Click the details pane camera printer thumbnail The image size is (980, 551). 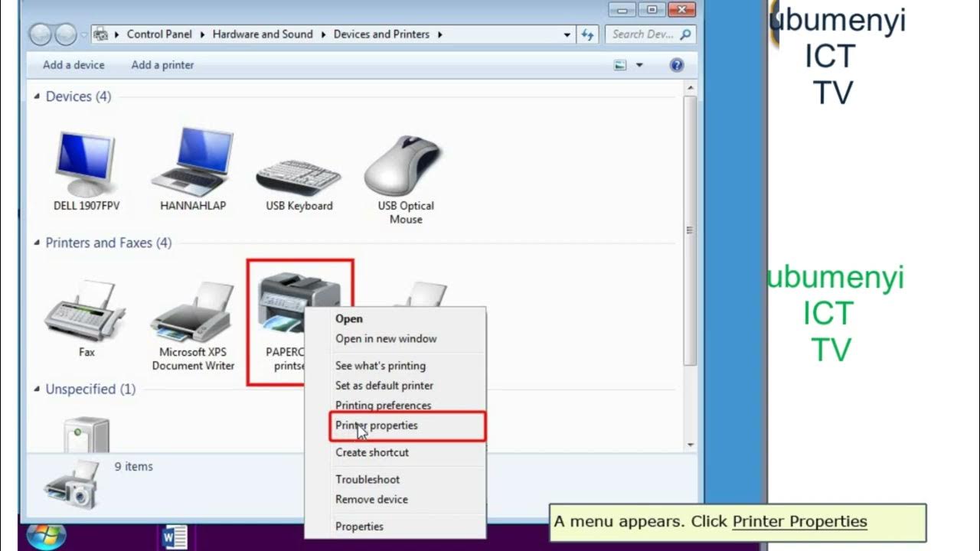pos(71,484)
